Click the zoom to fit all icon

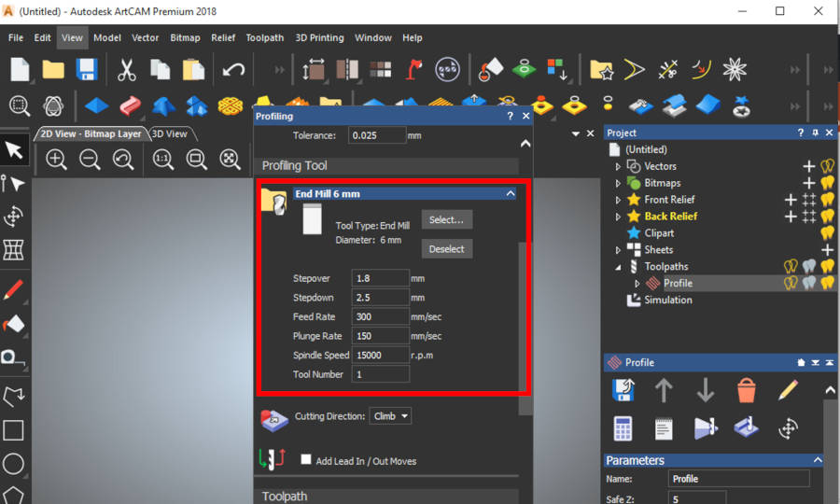tap(230, 160)
